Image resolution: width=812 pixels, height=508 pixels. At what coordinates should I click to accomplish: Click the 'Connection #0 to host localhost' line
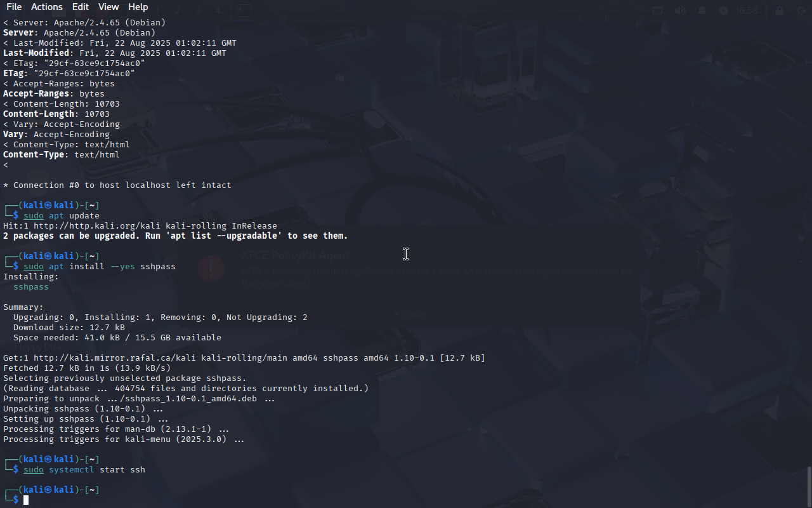point(117,185)
